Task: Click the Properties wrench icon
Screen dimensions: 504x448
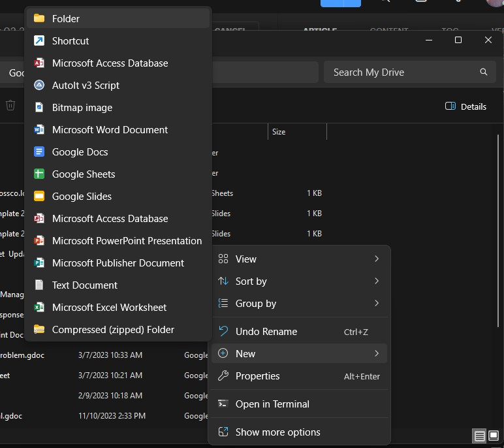Action: pos(223,376)
